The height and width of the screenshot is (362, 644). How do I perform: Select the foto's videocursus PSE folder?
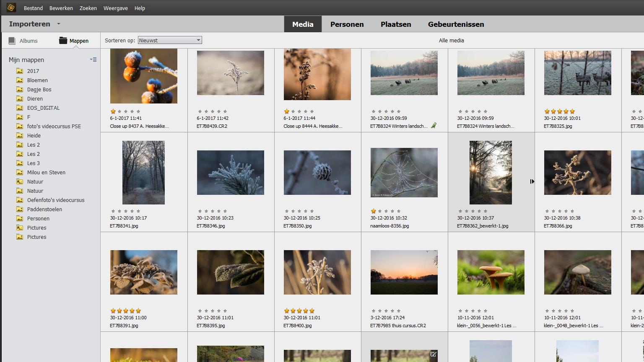(54, 126)
